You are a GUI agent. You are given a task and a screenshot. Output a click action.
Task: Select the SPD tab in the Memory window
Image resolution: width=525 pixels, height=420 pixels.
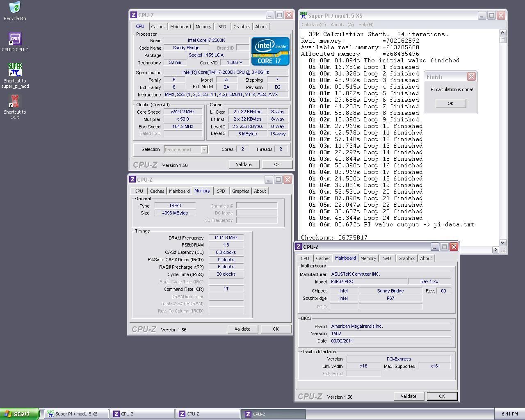tap(221, 191)
